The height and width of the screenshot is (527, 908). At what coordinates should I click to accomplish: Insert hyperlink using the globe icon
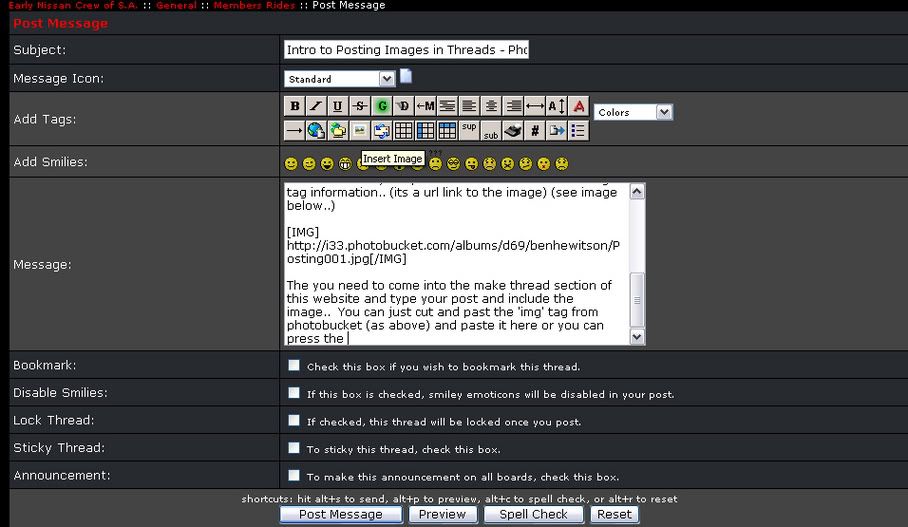pos(316,131)
